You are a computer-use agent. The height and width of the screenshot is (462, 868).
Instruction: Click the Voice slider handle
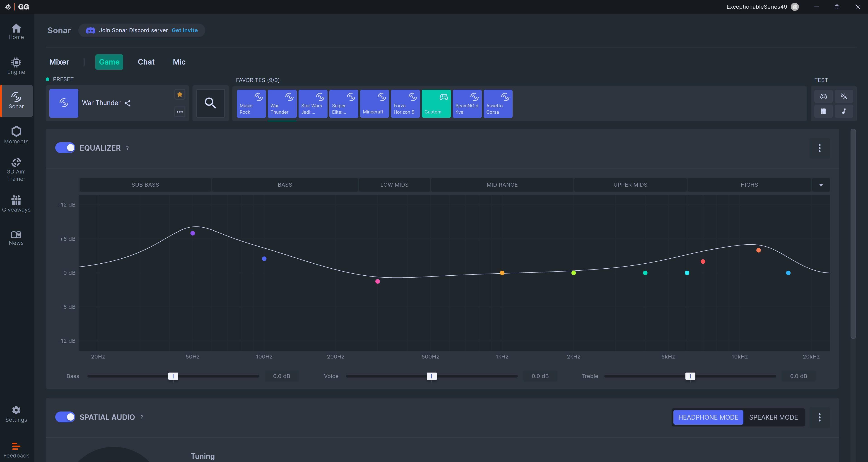click(432, 376)
